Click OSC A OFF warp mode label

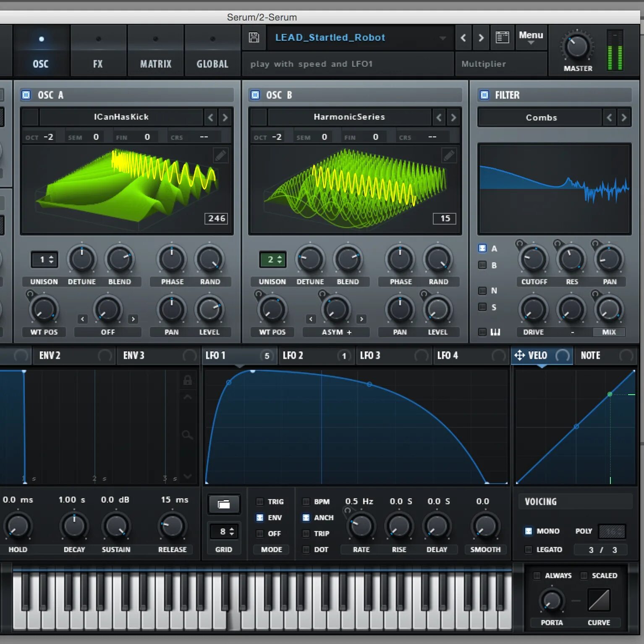point(108,332)
